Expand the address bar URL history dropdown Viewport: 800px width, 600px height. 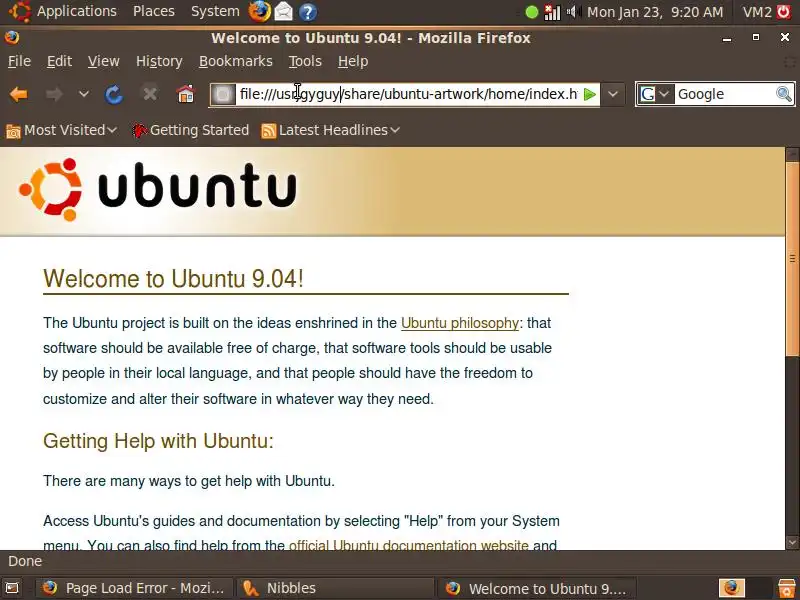pyautogui.click(x=613, y=94)
